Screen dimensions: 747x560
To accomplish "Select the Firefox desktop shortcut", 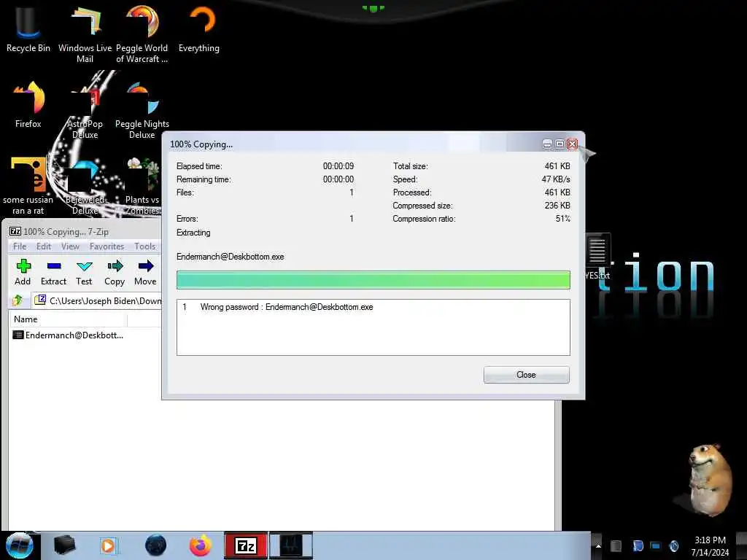I will [28, 105].
